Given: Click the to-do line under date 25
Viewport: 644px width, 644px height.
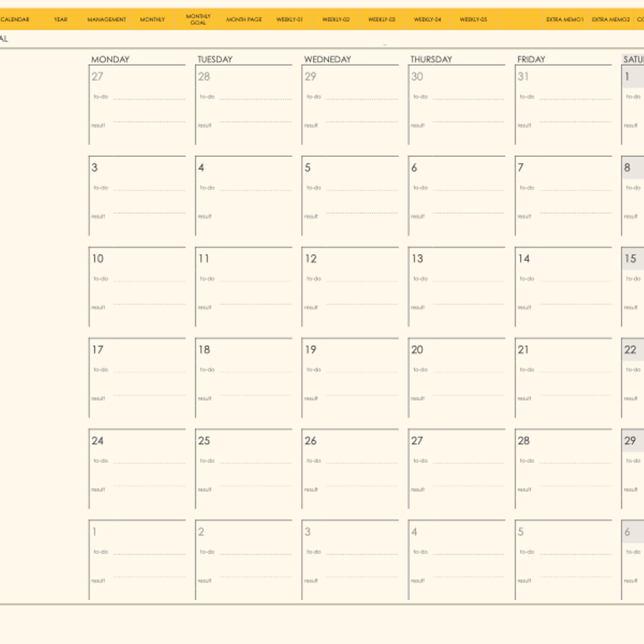Looking at the screenshot, I should point(256,463).
